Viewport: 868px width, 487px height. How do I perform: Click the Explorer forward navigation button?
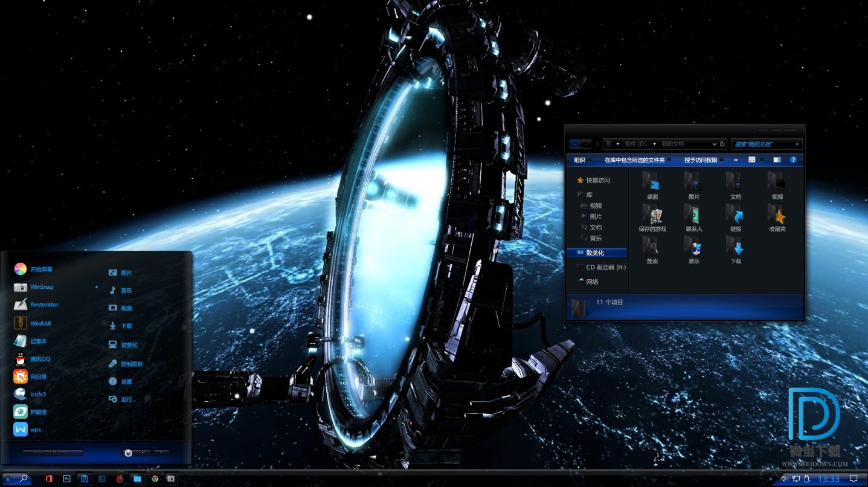point(585,144)
